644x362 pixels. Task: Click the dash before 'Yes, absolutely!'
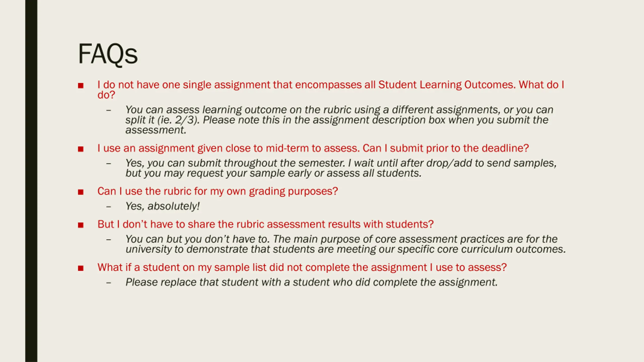coord(108,207)
